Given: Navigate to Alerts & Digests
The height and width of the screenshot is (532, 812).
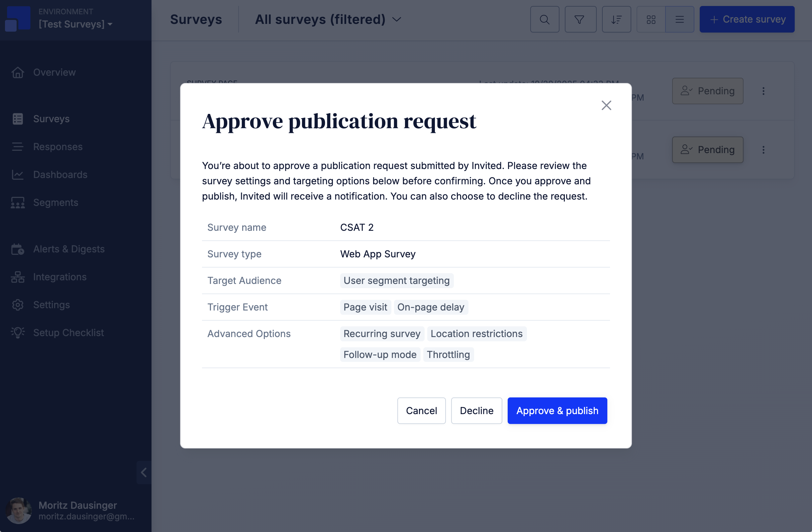Looking at the screenshot, I should pos(68,249).
